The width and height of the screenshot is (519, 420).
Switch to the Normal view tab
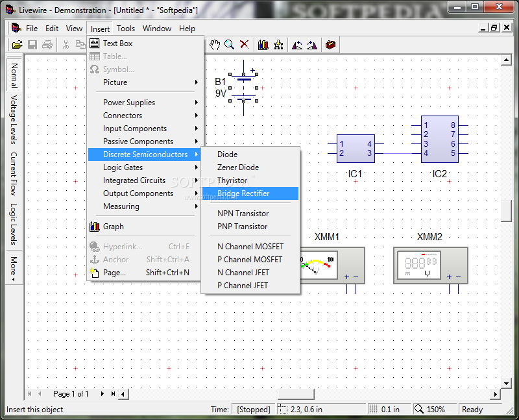click(14, 75)
